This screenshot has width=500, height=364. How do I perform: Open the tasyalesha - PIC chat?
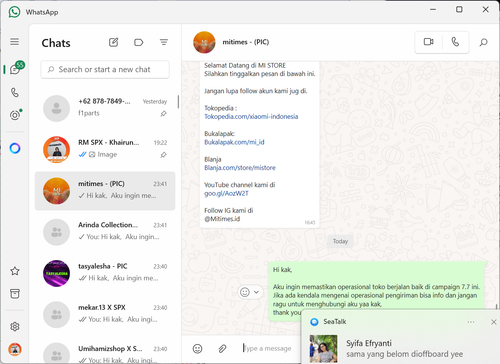point(105,273)
